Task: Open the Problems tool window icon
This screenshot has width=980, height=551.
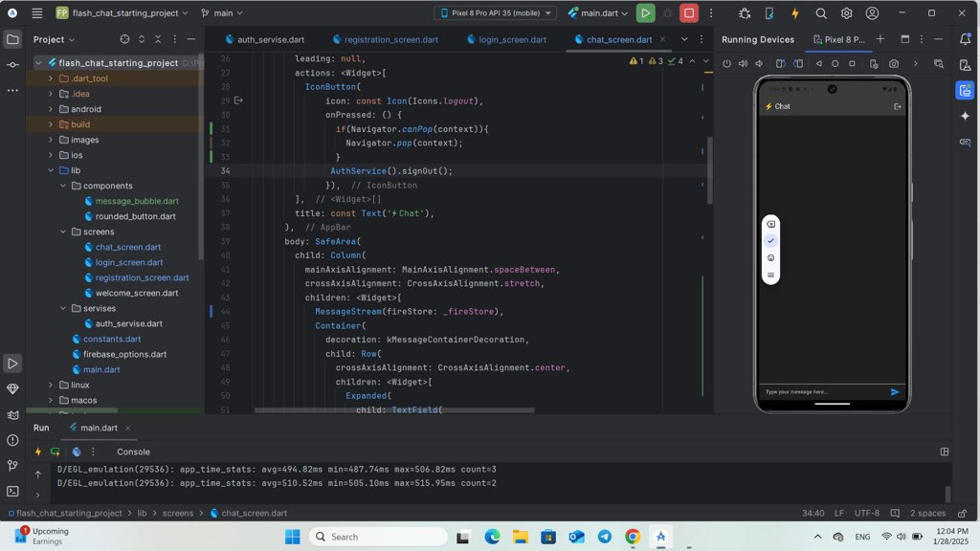Action: click(x=12, y=440)
